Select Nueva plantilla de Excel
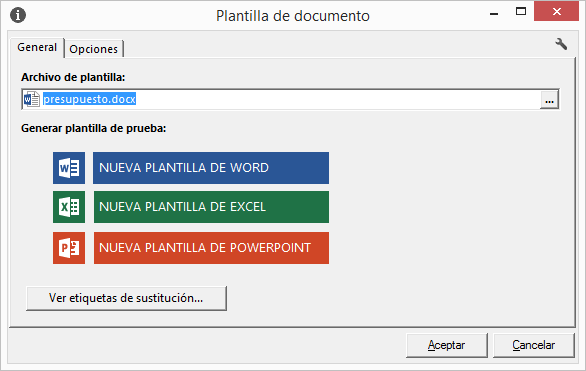The image size is (586, 371). (x=211, y=207)
